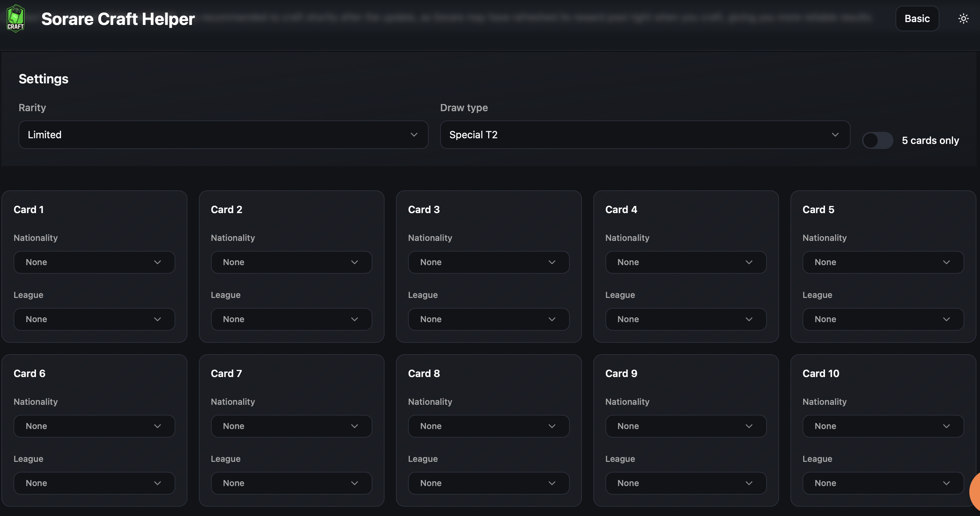Open Card 2 League dropdown

[x=292, y=319]
